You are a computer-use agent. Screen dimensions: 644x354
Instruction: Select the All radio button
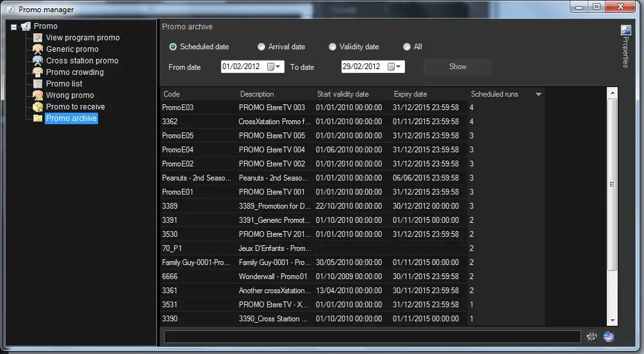[x=407, y=47]
